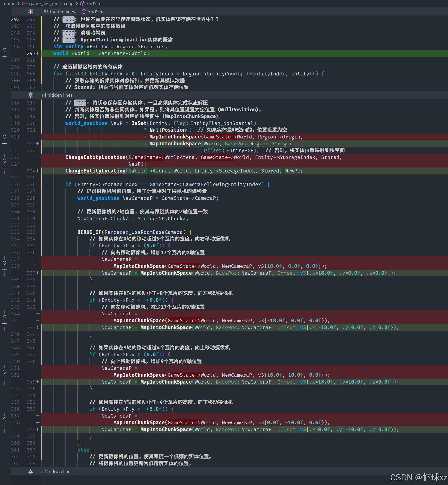Image resolution: width=448 pixels, height=485 pixels.
Task: Click the DEBUG_IF macro on line 333
Action: point(89,232)
